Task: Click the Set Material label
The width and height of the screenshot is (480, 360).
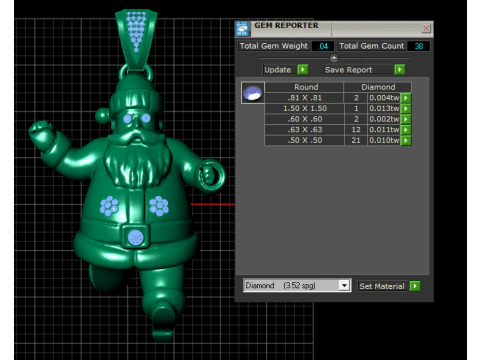Action: (382, 286)
